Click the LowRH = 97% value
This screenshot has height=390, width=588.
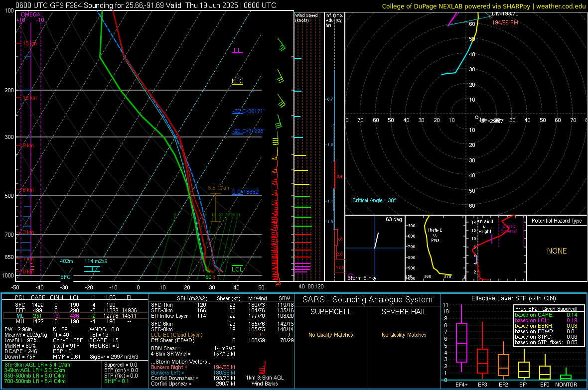coord(20,340)
